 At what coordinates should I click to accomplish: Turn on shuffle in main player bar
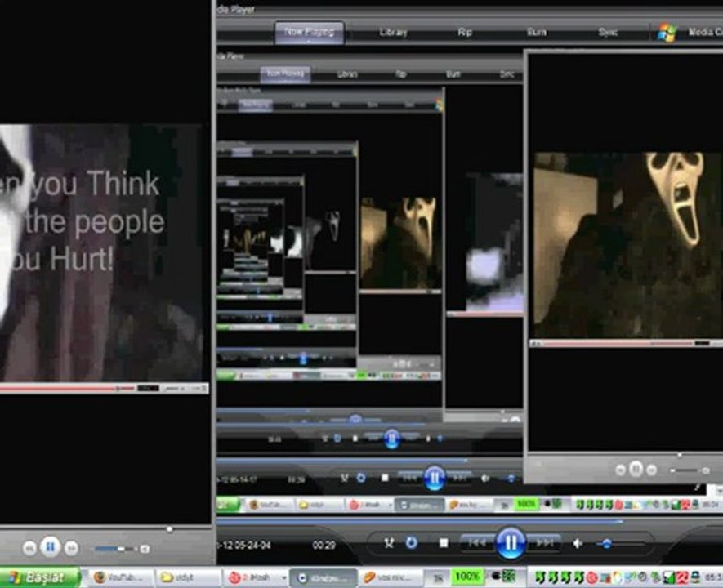(389, 543)
